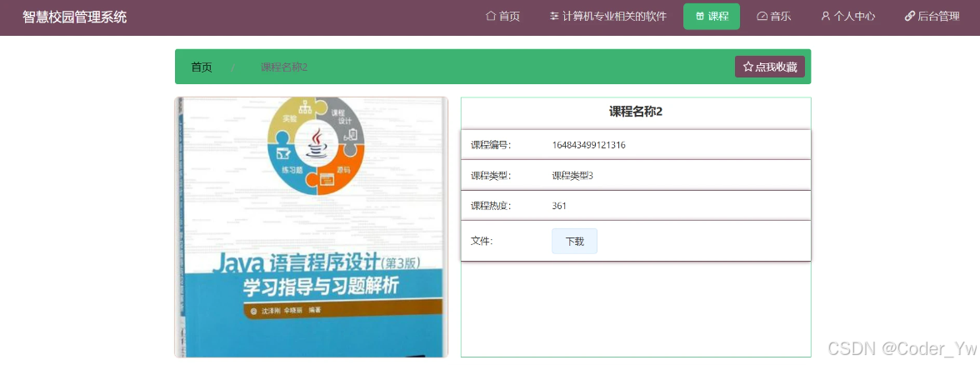Open the 首页 navigation menu item
Image resolution: width=980 pixels, height=365 pixels.
click(503, 17)
